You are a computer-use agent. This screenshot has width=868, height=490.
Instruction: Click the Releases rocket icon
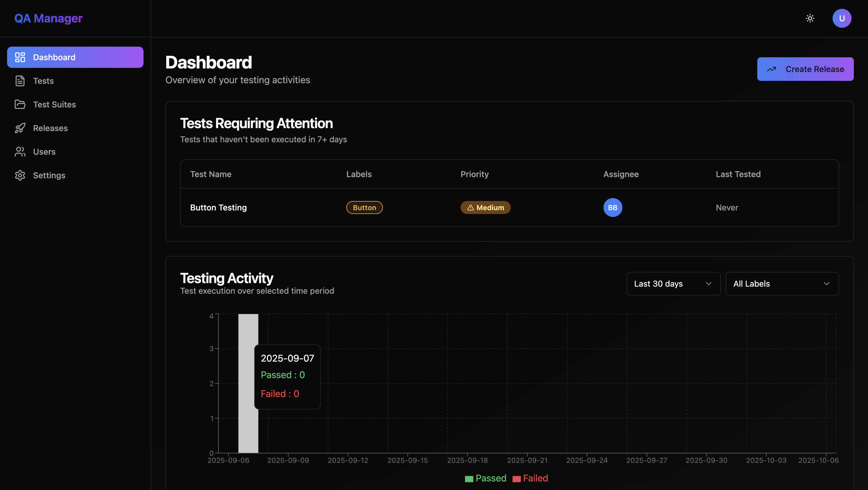click(x=20, y=128)
